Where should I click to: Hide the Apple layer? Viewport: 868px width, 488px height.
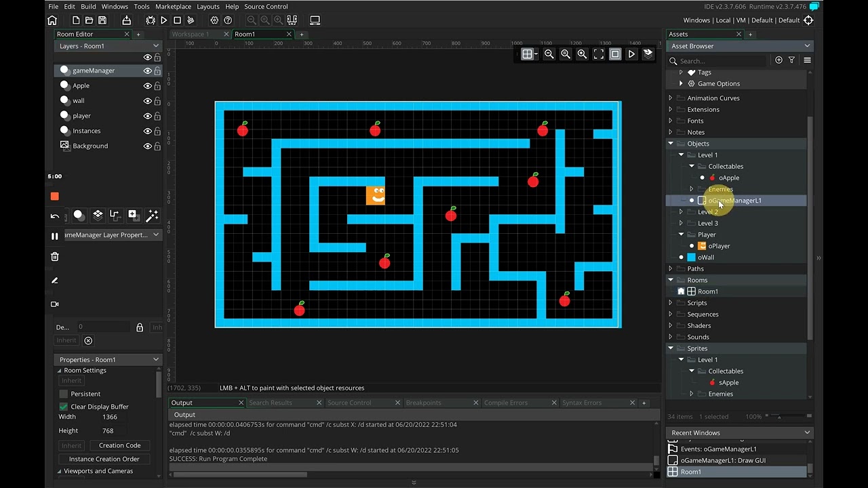point(147,86)
